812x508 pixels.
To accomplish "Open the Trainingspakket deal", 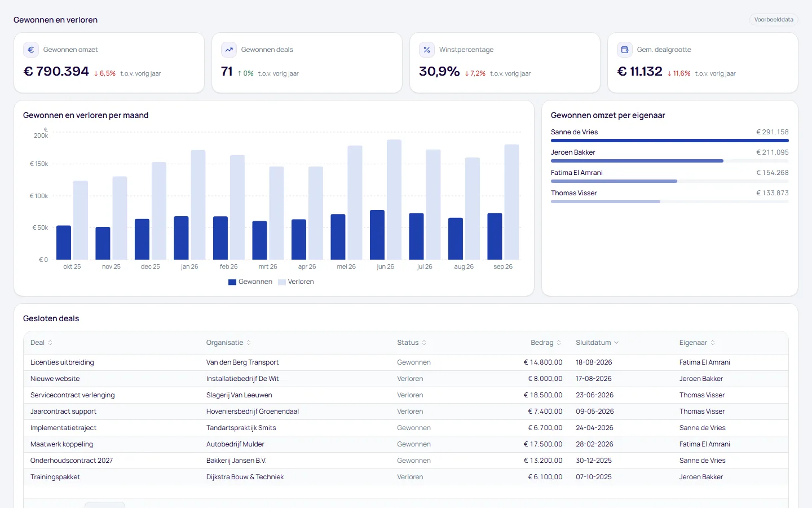I will (55, 477).
